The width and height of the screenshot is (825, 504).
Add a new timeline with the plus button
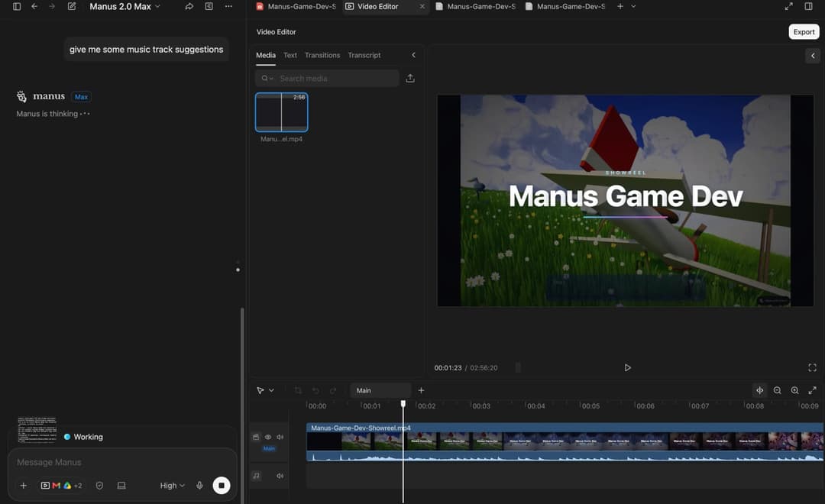(x=421, y=390)
